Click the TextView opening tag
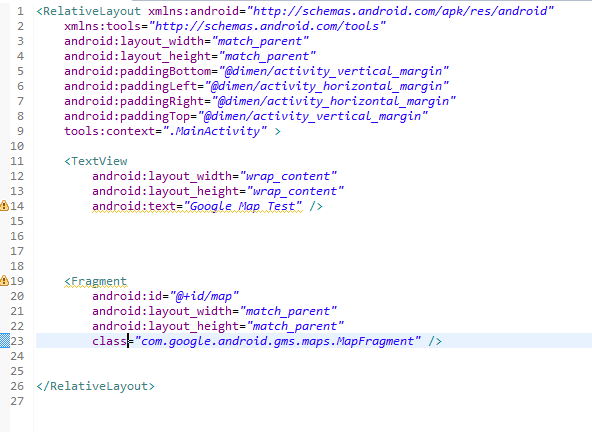 (x=96, y=161)
